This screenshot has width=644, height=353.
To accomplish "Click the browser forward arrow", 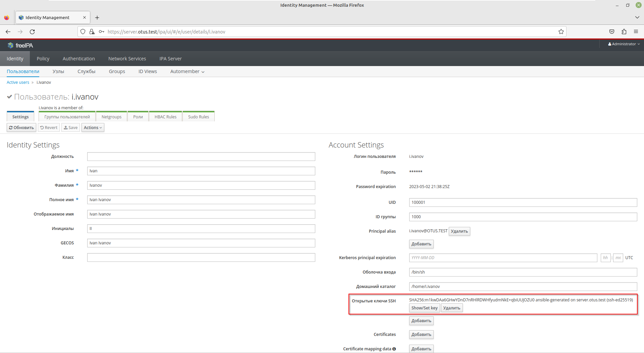I will (x=20, y=32).
